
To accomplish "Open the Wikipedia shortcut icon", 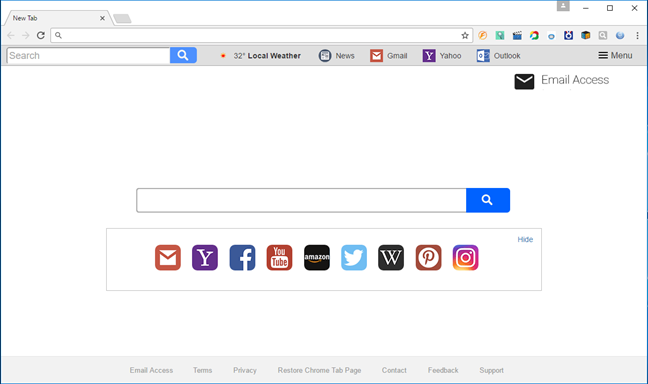I will [x=391, y=258].
